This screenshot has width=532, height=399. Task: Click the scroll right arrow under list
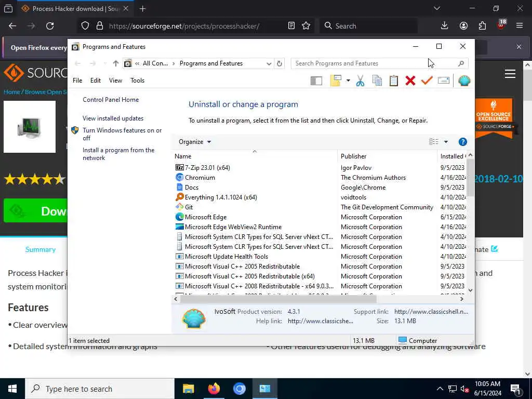point(461,299)
